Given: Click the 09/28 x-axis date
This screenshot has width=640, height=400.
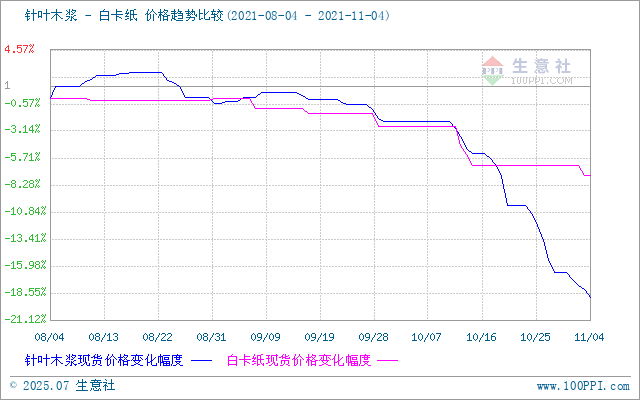Looking at the screenshot, I should point(373,337).
